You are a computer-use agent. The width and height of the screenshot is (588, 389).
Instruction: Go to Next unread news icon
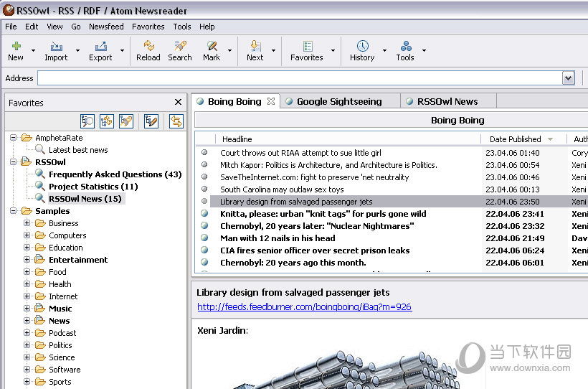click(x=255, y=46)
